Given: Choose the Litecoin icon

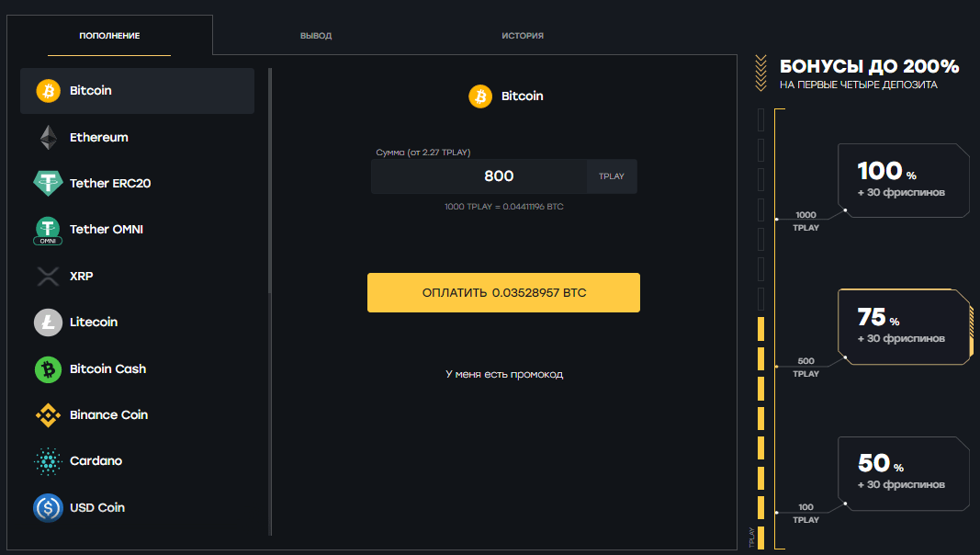Looking at the screenshot, I should (x=48, y=323).
